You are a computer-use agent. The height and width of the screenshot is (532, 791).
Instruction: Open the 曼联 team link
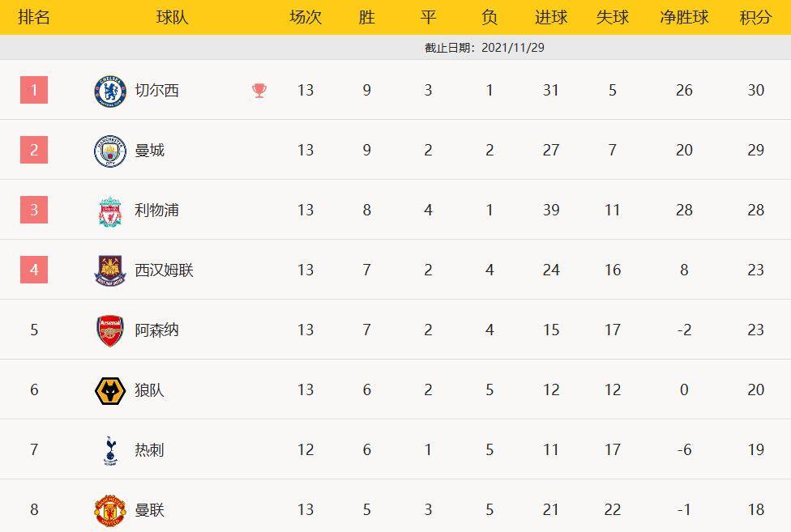(x=150, y=510)
